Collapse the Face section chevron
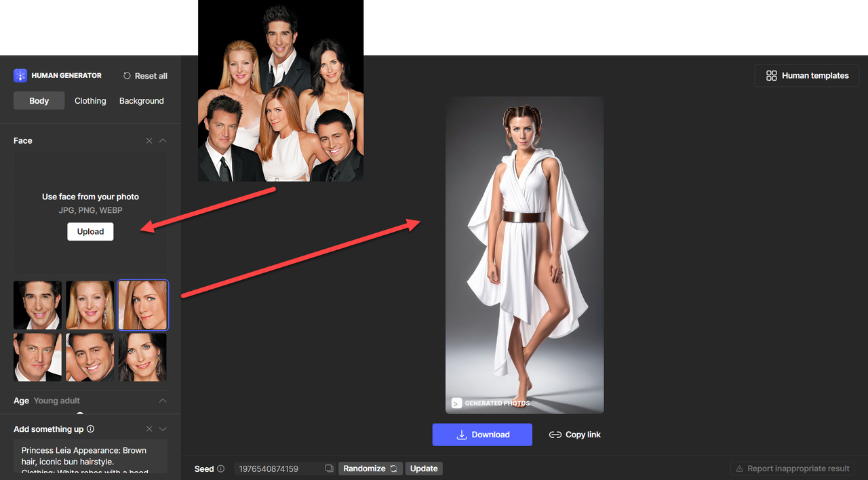This screenshot has height=480, width=868. [163, 140]
